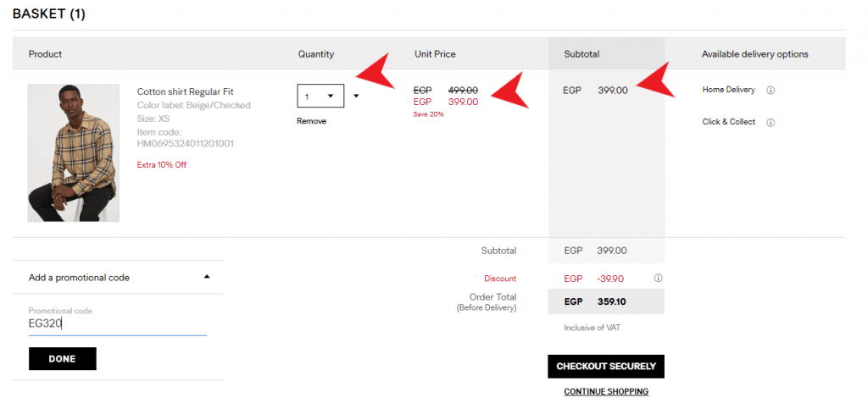The width and height of the screenshot is (868, 420).
Task: Open the quantity dropdown box showing 1
Action: [320, 96]
